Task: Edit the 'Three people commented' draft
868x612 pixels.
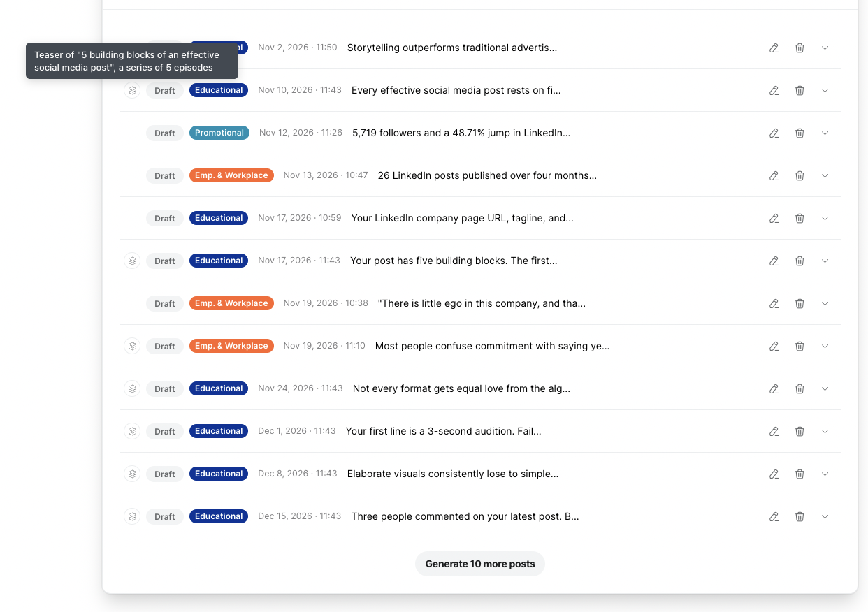Action: [x=774, y=517]
